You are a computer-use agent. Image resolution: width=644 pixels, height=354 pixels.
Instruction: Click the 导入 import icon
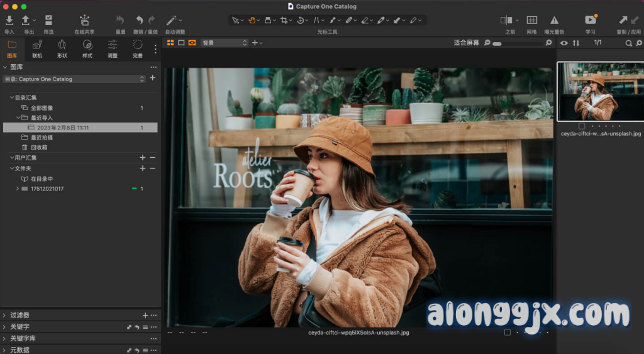(9, 21)
